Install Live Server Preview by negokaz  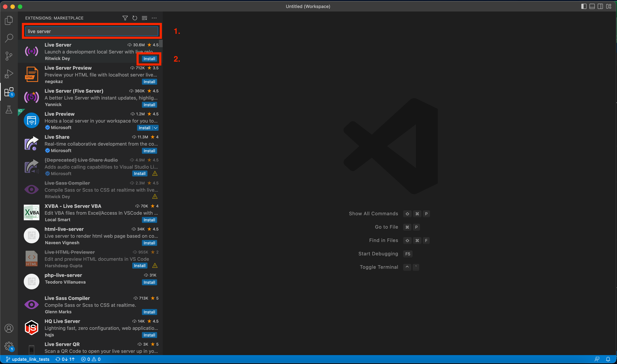tap(149, 82)
